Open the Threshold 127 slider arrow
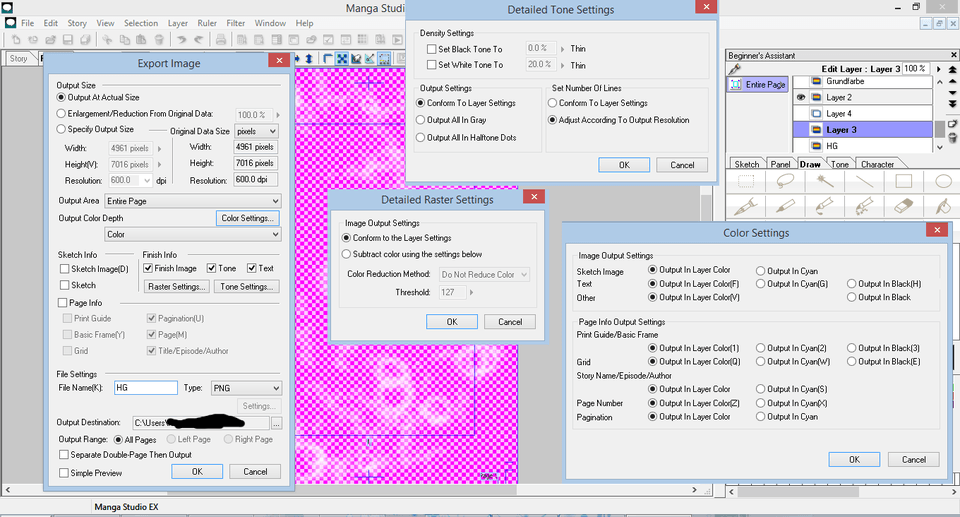The image size is (960, 517). coord(471,293)
